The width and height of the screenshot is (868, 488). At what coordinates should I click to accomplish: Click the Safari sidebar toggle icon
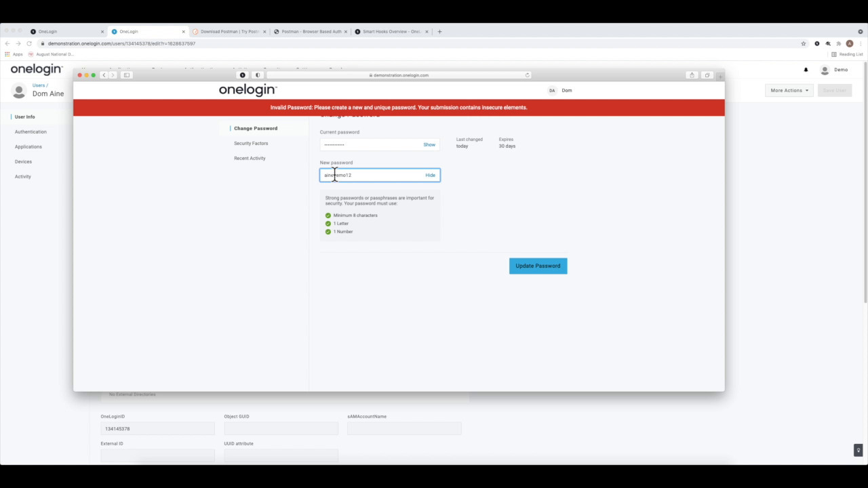[126, 75]
